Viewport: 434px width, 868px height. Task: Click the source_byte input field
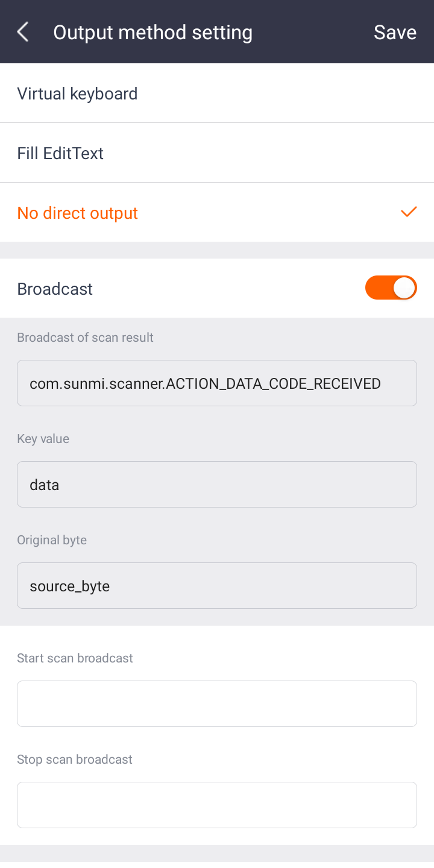point(217,586)
